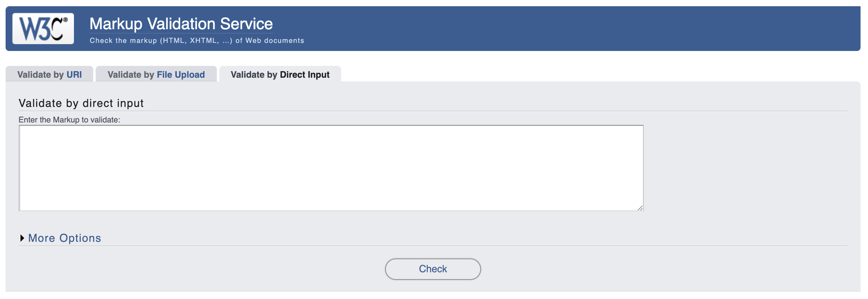868x299 pixels.
Task: Select the Validate by Direct Input tab
Action: pos(280,75)
